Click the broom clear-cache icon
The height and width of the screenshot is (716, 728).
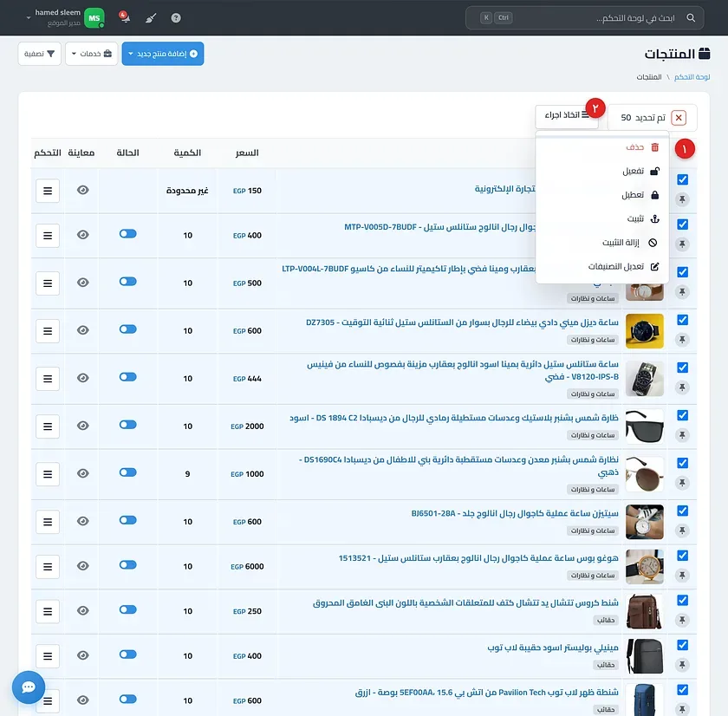tap(151, 18)
